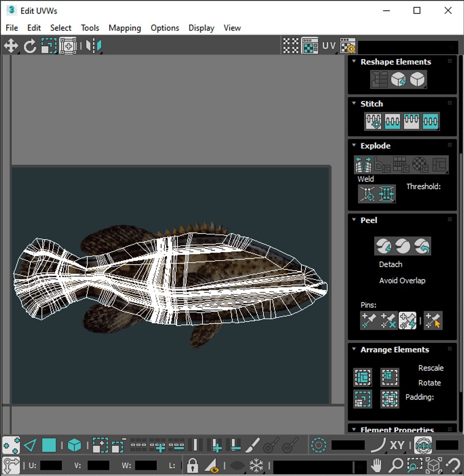
Task: Collapse the Arrange Elements rollout
Action: (x=354, y=349)
